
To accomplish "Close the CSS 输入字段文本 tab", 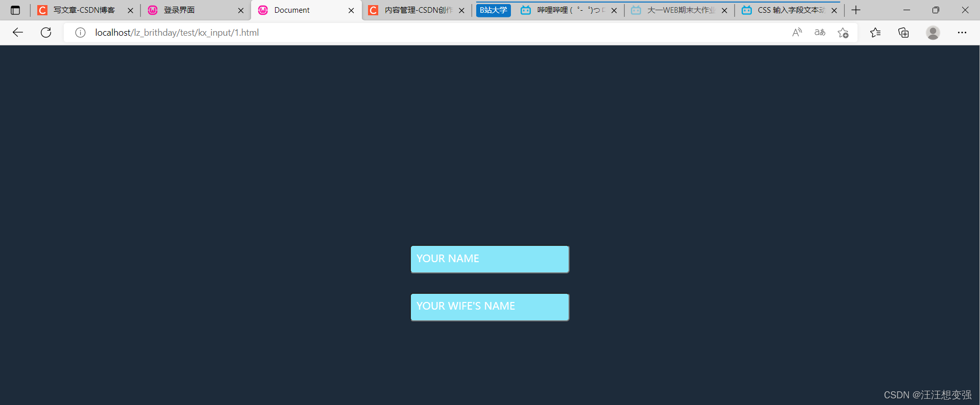I will pos(834,10).
